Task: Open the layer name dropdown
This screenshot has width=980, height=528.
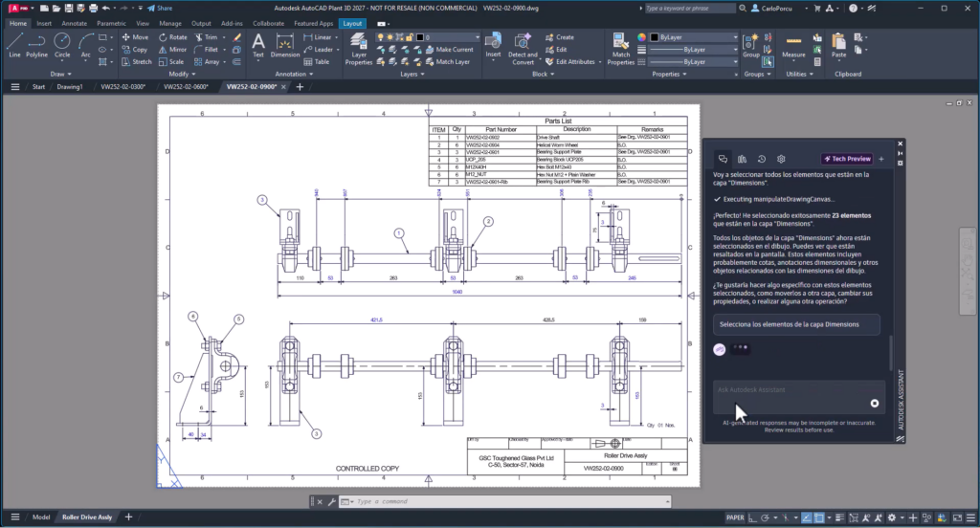Action: pos(477,37)
